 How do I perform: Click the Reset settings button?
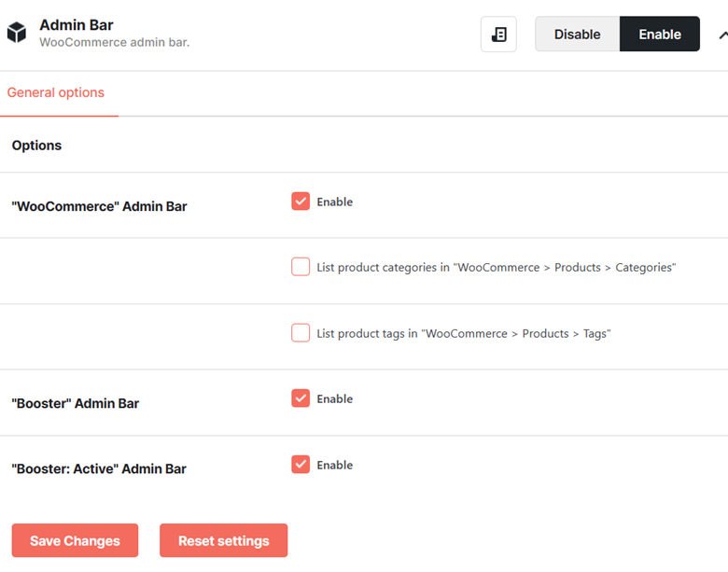(x=224, y=540)
